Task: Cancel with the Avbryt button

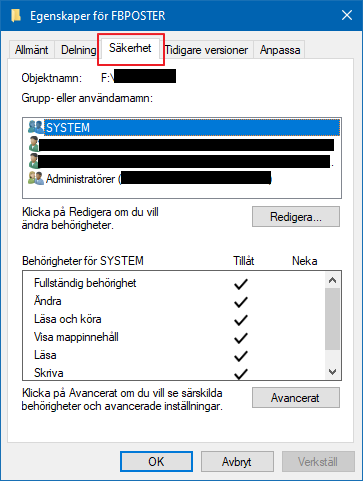Action: [x=237, y=462]
